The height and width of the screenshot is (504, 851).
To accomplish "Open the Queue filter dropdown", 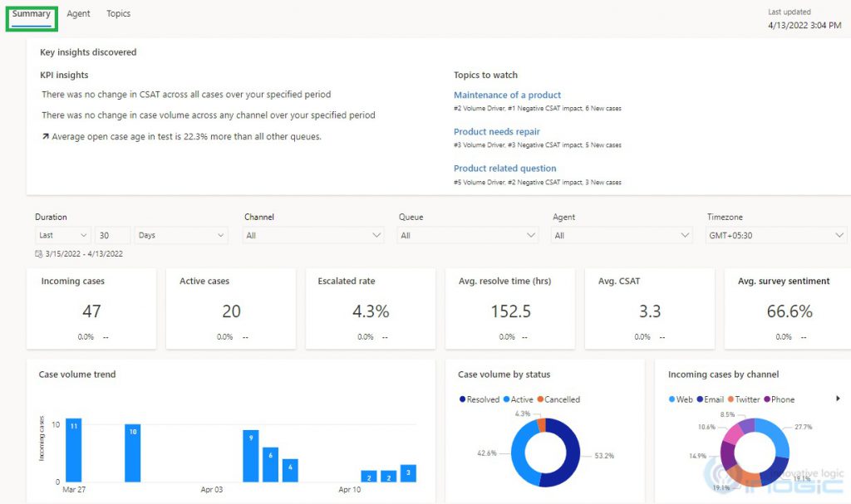I will pos(467,235).
